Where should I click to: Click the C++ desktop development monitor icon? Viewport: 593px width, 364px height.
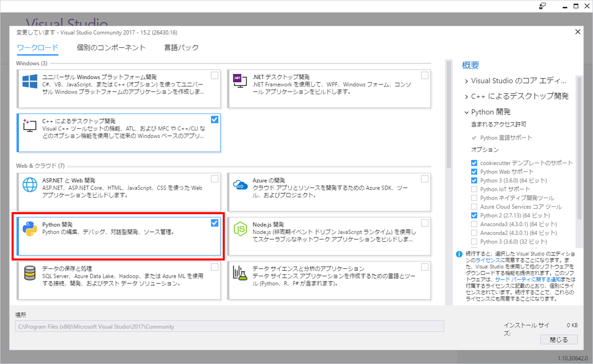point(30,125)
